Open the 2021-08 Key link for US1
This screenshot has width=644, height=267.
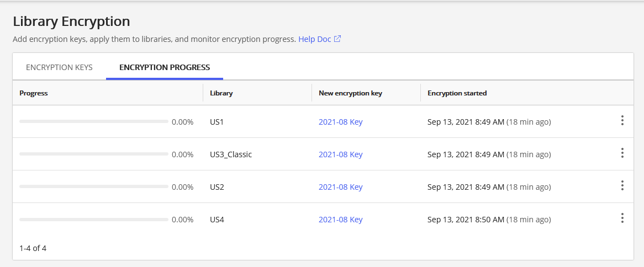pos(340,122)
